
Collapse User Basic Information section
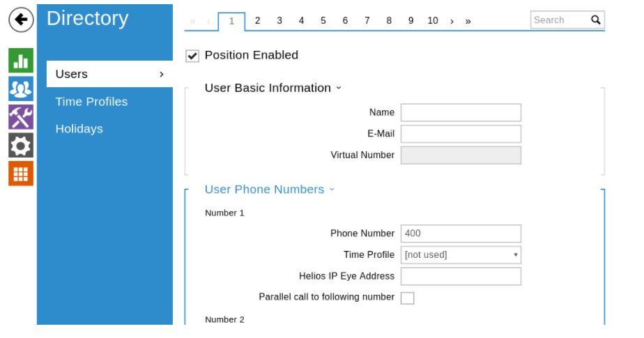pyautogui.click(x=339, y=88)
